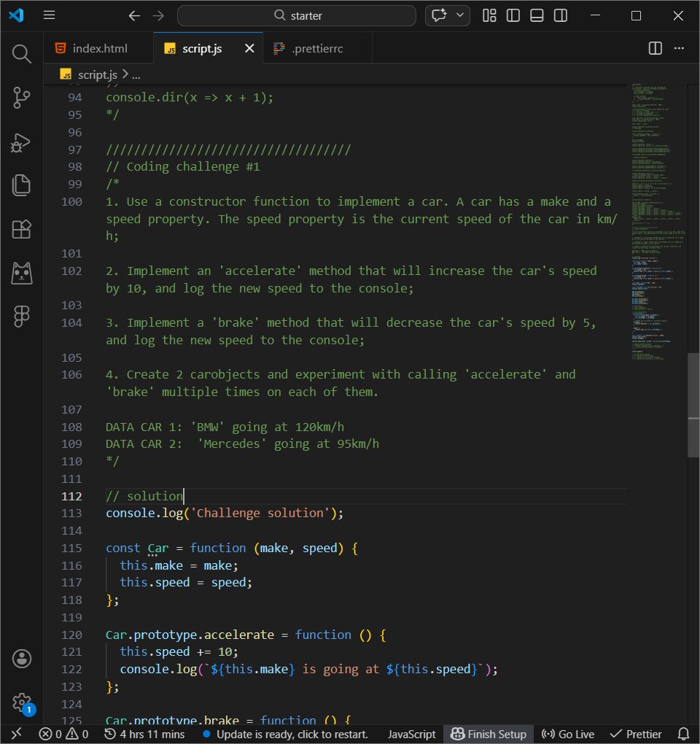This screenshot has width=700, height=744.
Task: Click the starter search command box
Action: [297, 15]
